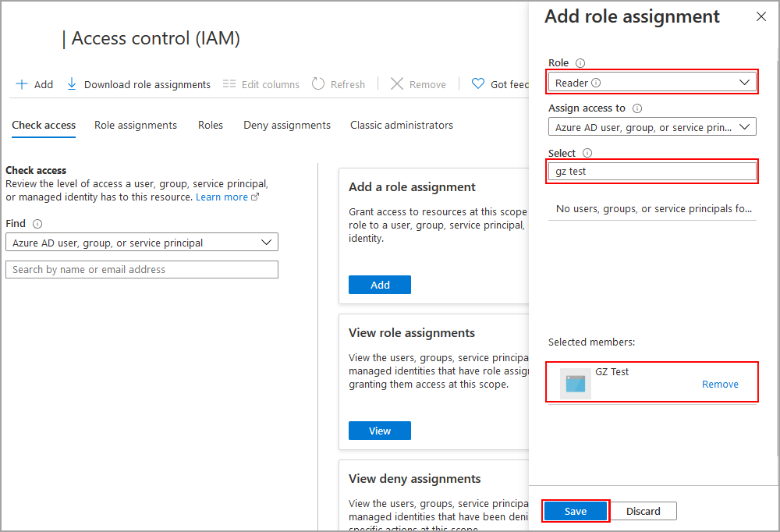Click info icon next to Find label
780x532 pixels.
pyautogui.click(x=37, y=224)
